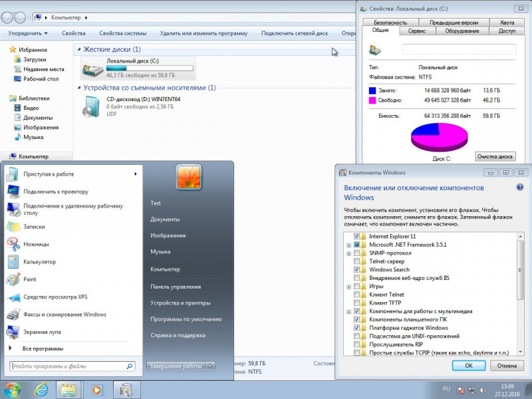
Task: Open the Remote Desktop Connection icon
Action: pos(13,209)
